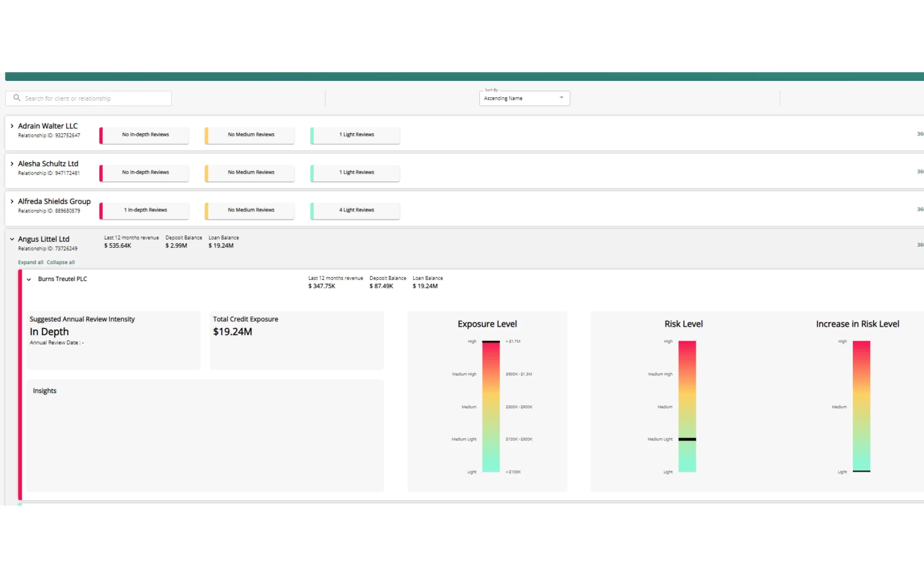Click the Total Credit Exposure $19.24M card
924x578 pixels.
pyautogui.click(x=297, y=341)
